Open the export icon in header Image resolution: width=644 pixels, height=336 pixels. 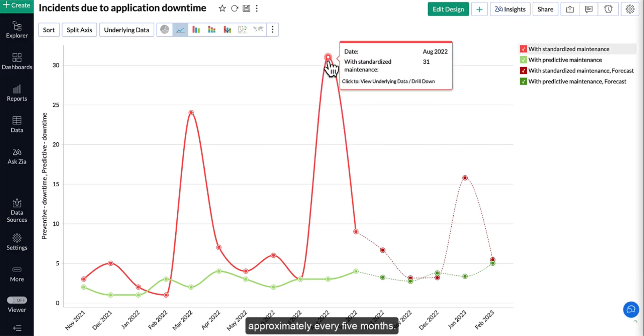coord(570,9)
